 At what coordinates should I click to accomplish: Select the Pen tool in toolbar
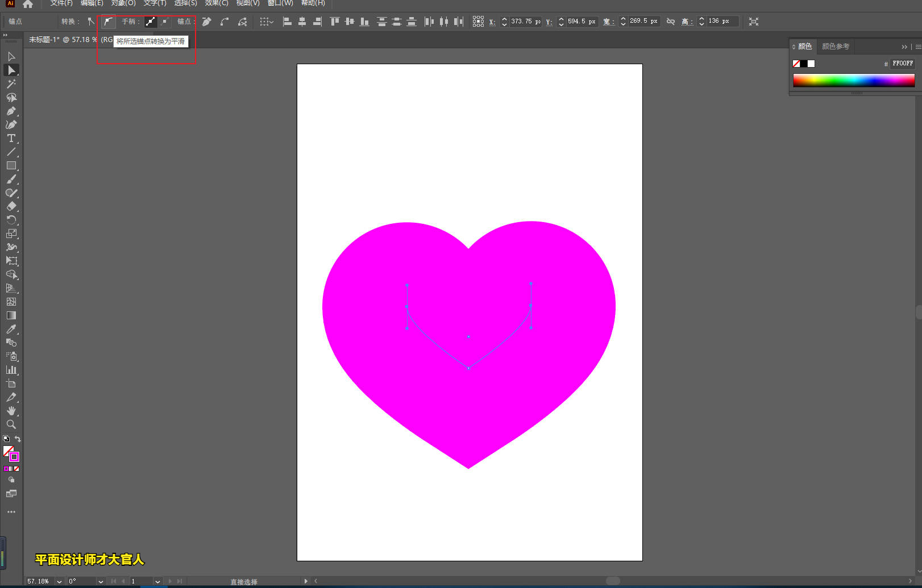(x=11, y=111)
